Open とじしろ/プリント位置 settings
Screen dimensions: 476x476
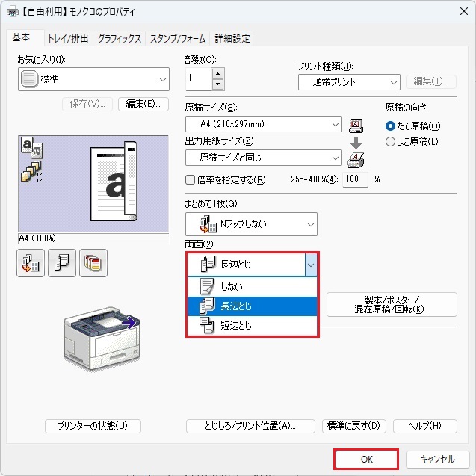coord(250,426)
